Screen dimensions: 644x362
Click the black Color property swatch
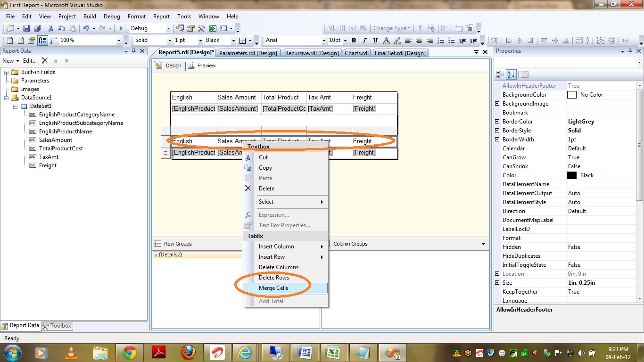[x=572, y=175]
